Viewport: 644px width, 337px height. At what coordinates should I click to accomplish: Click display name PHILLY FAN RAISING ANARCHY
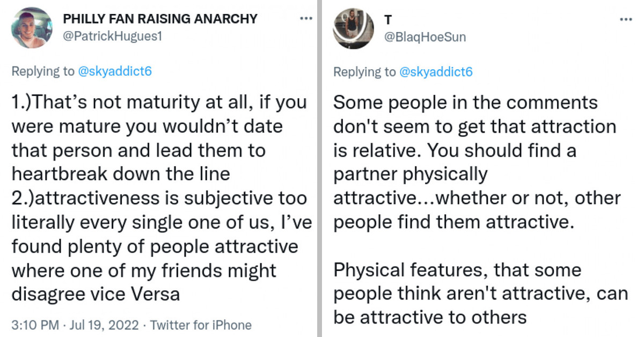(x=160, y=18)
